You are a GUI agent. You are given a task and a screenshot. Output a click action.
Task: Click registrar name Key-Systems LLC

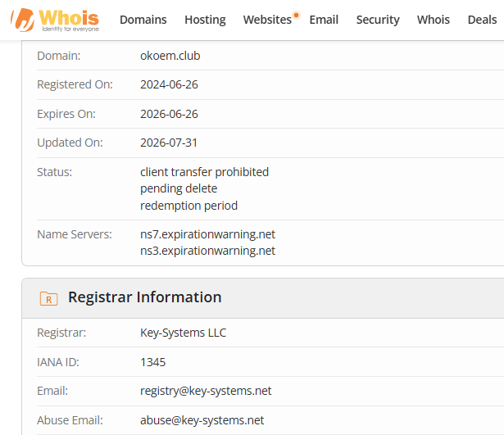coord(184,333)
